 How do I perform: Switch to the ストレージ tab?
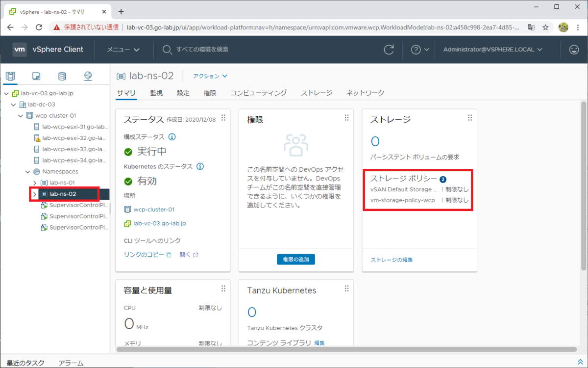point(317,93)
